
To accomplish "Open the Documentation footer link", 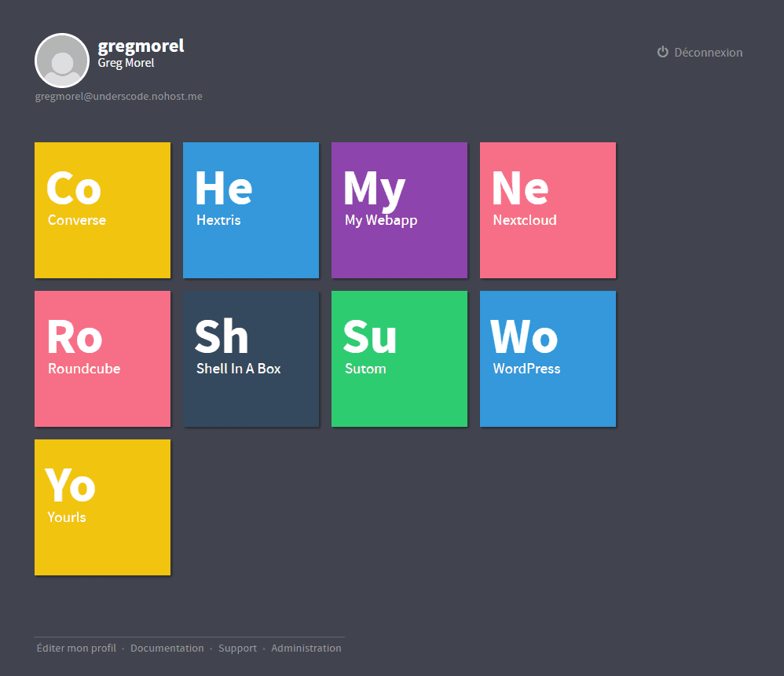I will pos(167,648).
